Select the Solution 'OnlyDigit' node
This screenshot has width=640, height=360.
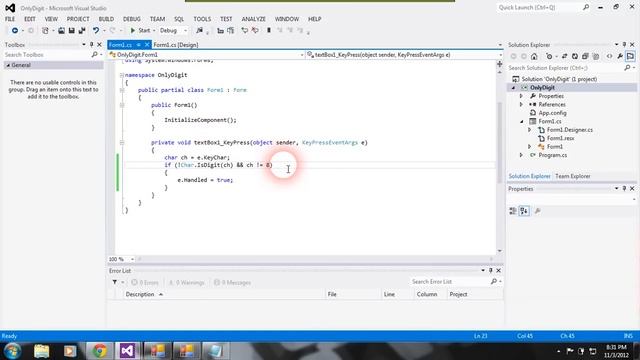(x=559, y=79)
